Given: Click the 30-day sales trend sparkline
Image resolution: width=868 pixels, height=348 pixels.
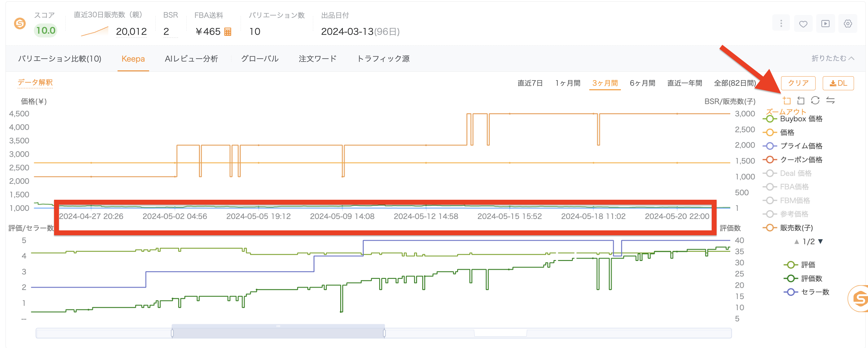Looking at the screenshot, I should point(94,31).
